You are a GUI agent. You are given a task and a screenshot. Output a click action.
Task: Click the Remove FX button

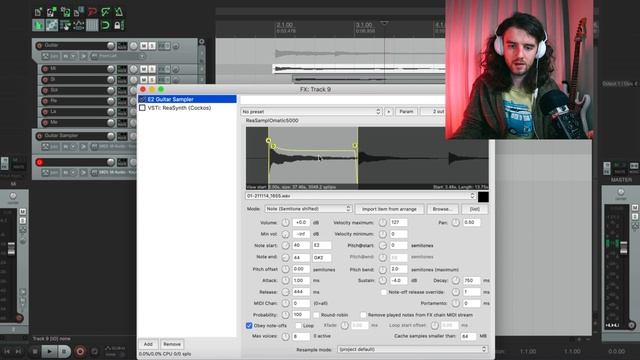pyautogui.click(x=172, y=344)
